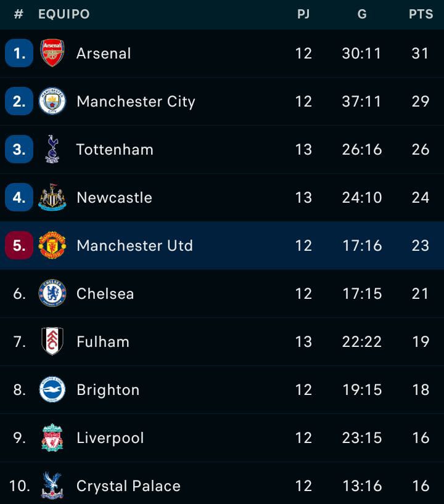Open the Brighton club crest
Image resolution: width=444 pixels, height=504 pixels.
[x=52, y=389]
